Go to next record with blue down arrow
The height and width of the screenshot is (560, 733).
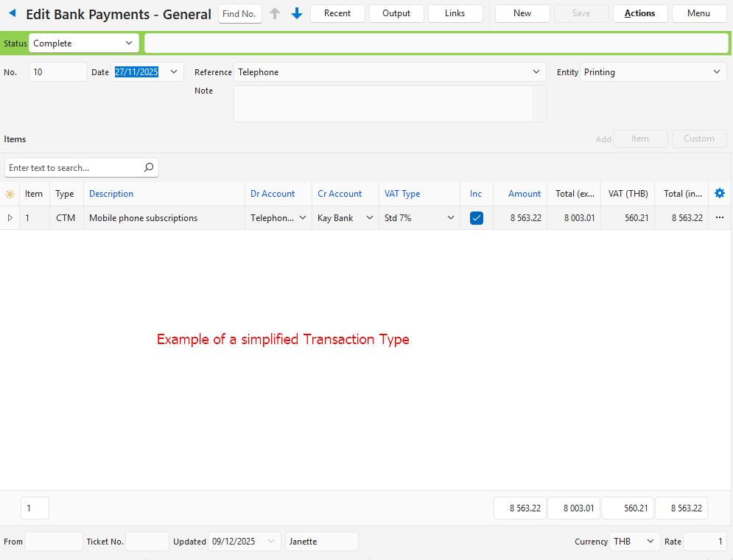coord(297,13)
